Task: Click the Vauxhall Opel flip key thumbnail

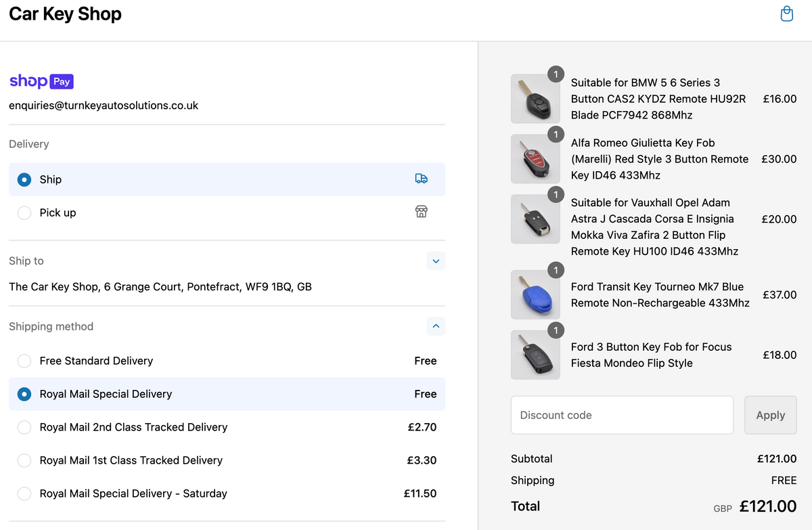Action: [535, 219]
